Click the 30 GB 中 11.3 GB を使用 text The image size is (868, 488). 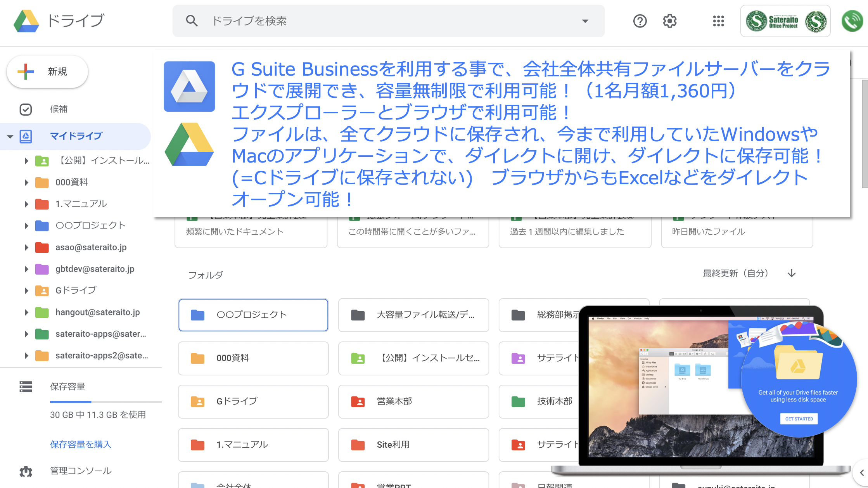[x=98, y=415]
